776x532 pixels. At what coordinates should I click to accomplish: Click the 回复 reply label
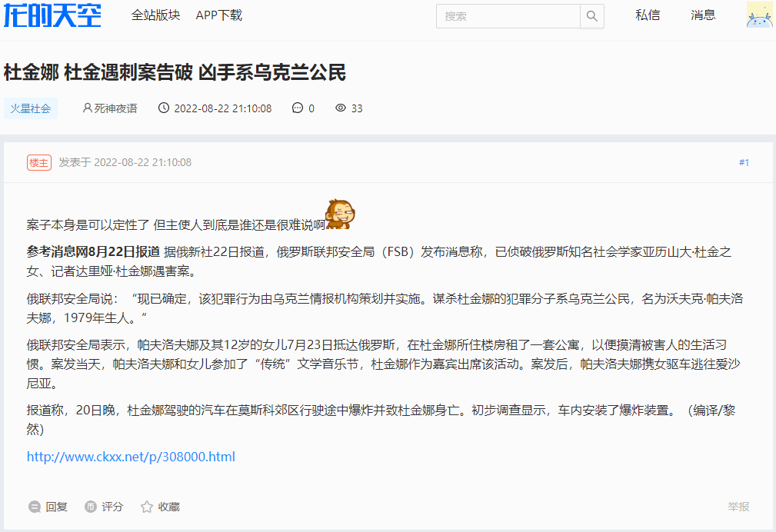pos(56,507)
